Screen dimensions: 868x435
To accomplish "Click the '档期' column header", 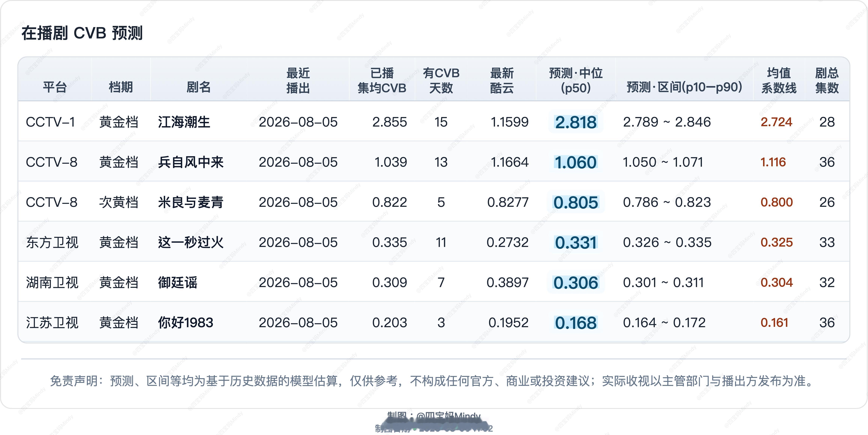I will click(x=121, y=87).
